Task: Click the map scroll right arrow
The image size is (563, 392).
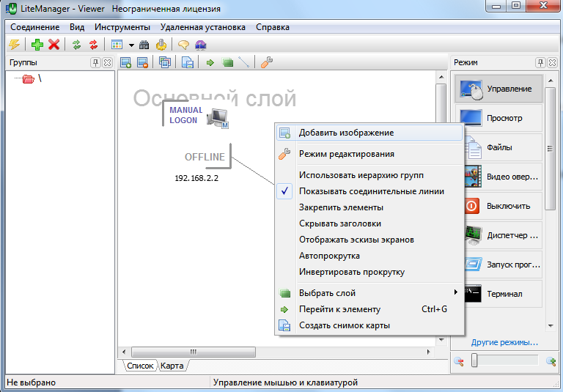Action: (x=428, y=352)
